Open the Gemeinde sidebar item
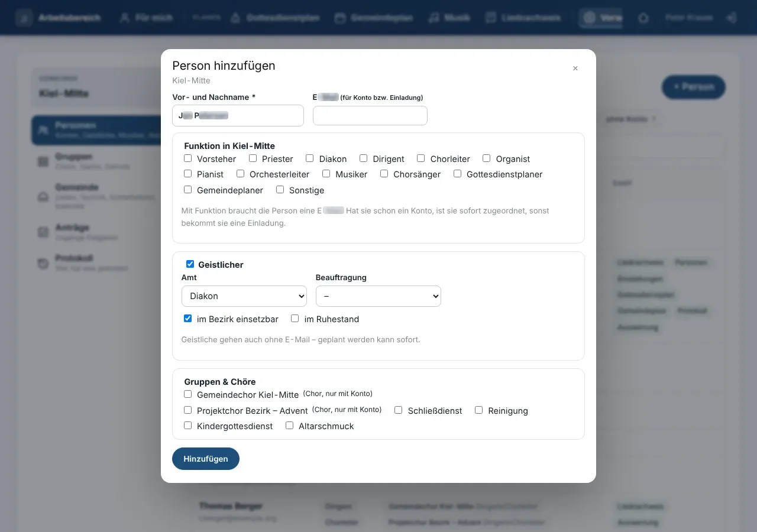Image resolution: width=757 pixels, height=532 pixels. [96, 196]
